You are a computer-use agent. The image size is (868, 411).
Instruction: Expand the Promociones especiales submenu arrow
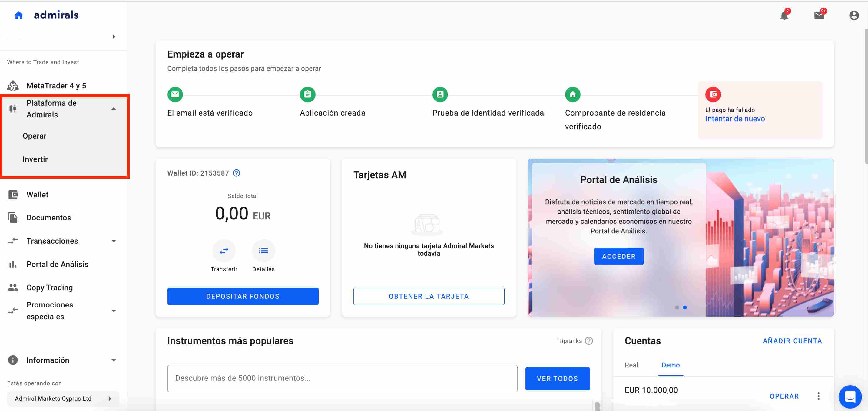click(x=114, y=311)
